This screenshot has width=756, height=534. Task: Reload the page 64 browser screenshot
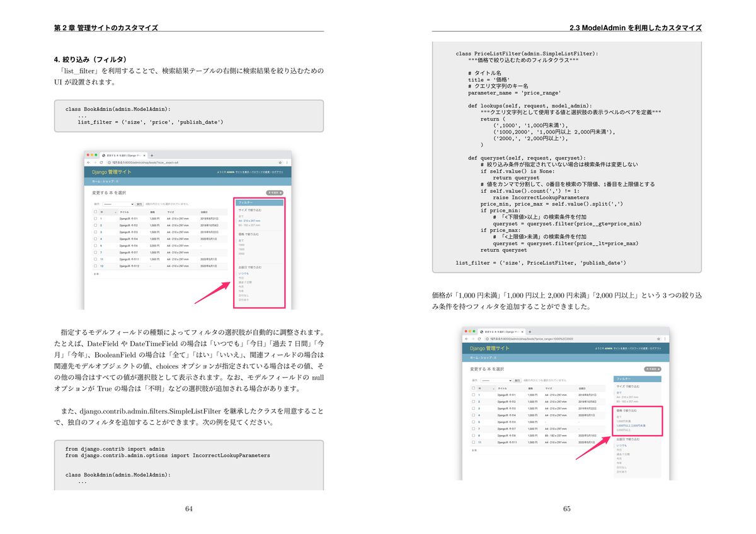coord(101,163)
